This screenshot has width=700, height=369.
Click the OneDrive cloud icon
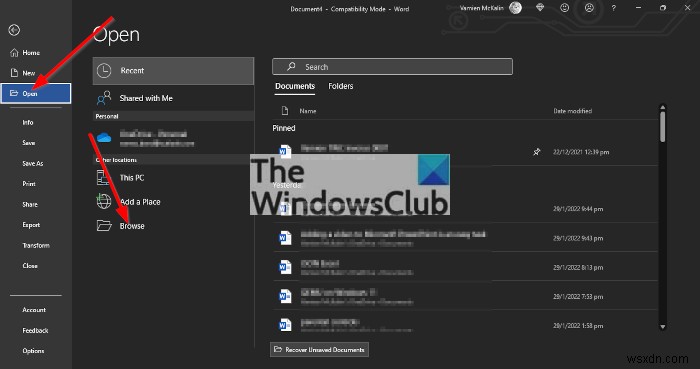(104, 138)
